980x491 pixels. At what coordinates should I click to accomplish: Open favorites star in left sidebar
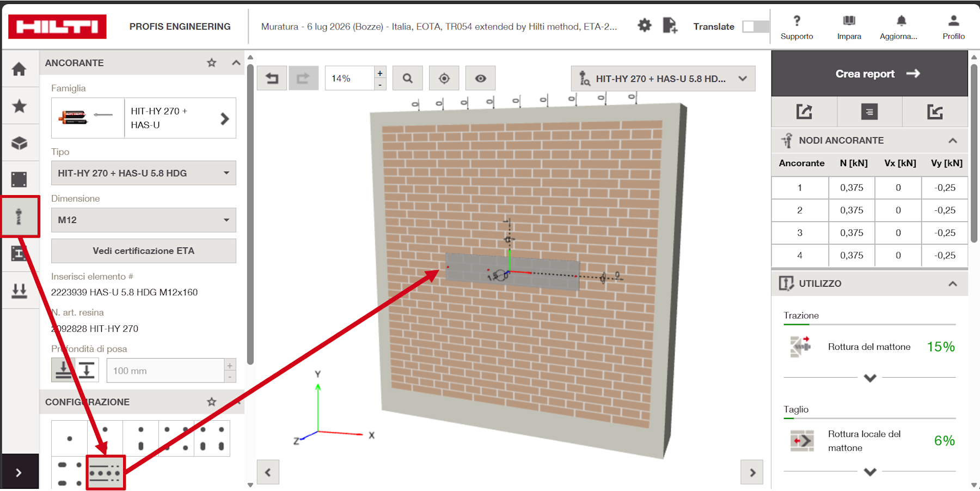(x=20, y=106)
